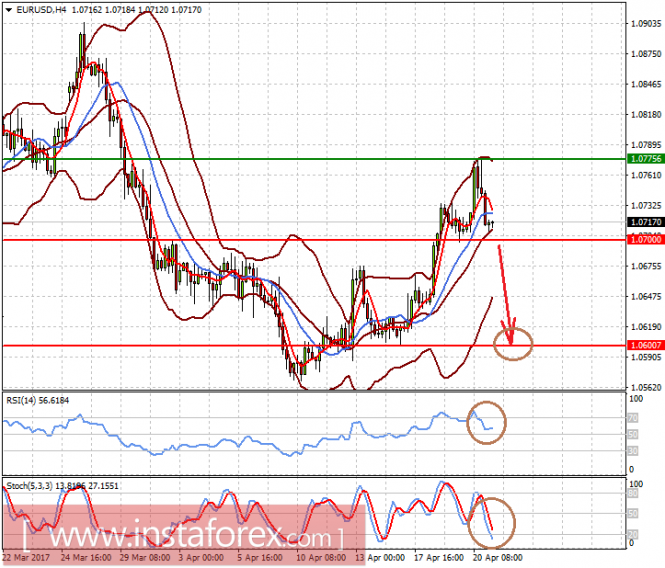Select the green horizontal resistance line
Image resolution: width=665 pixels, height=568 pixels.
(314, 159)
